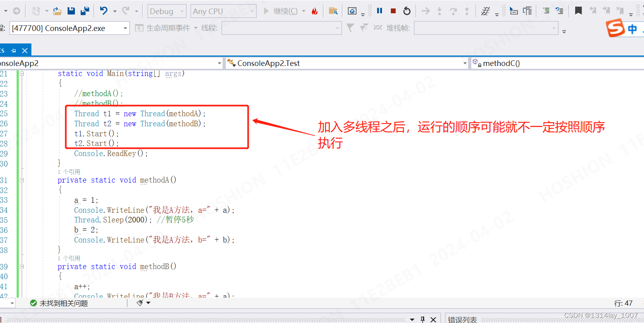This screenshot has height=323, width=644.
Task: Go to the next bookmark icon
Action: tap(606, 11)
